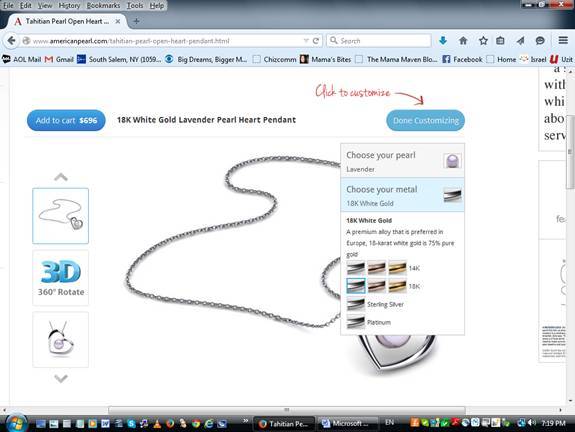
Task: Open the hamburger menu icon
Action: coord(563,40)
